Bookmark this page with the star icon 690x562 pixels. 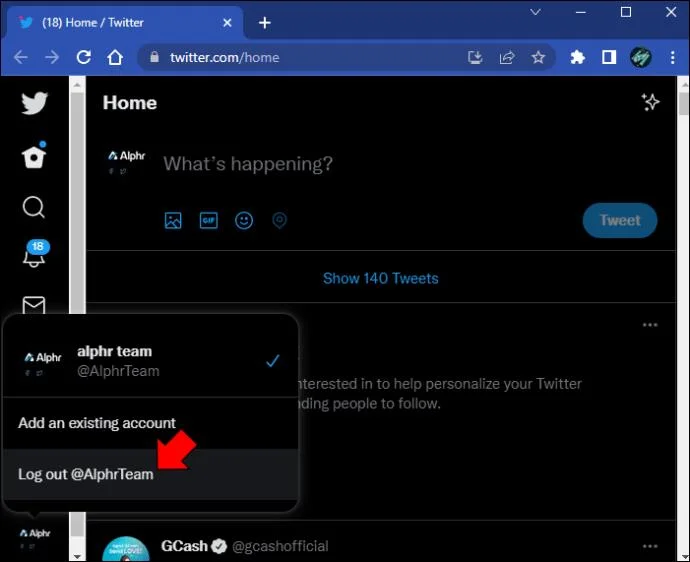(x=538, y=57)
